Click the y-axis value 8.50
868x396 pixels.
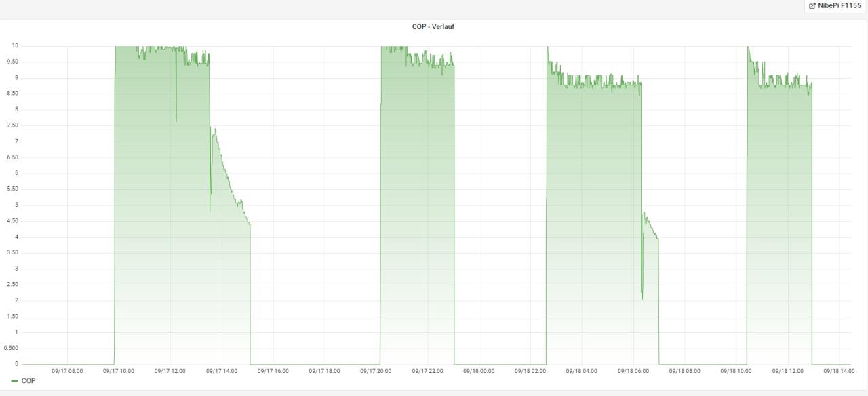tap(13, 94)
